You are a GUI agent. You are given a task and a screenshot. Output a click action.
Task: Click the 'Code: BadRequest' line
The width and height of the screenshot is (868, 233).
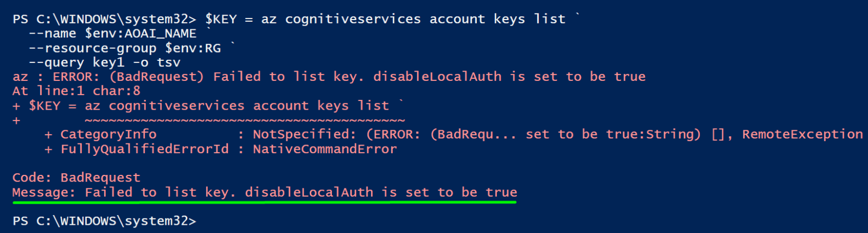[76, 178]
